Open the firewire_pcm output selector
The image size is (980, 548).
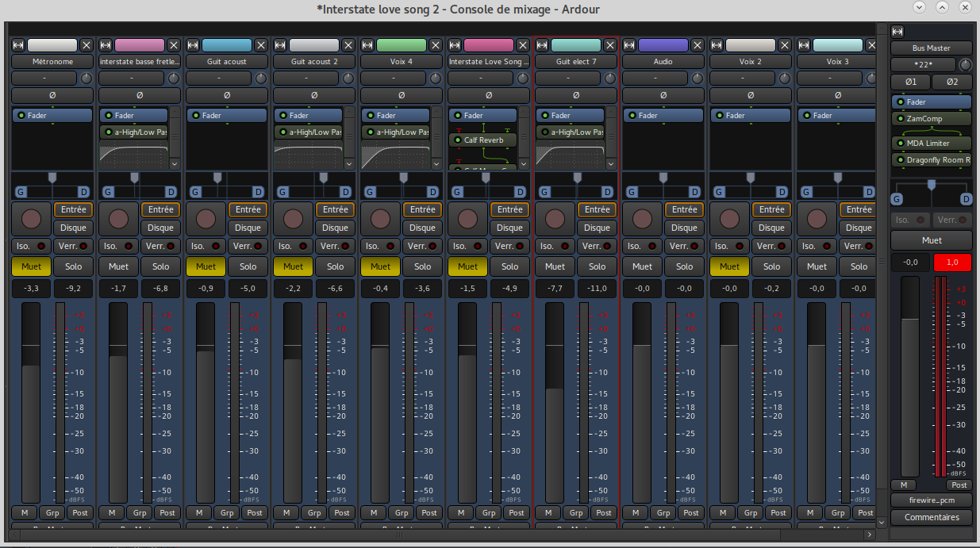click(931, 500)
